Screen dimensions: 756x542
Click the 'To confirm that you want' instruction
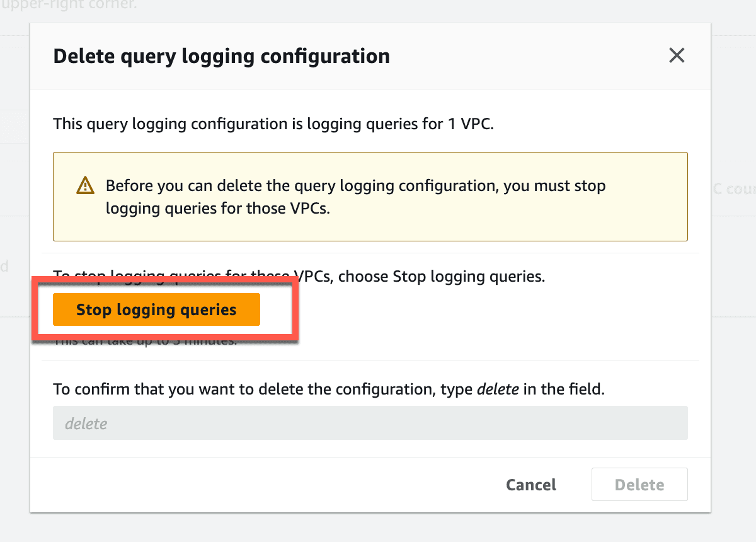(329, 389)
